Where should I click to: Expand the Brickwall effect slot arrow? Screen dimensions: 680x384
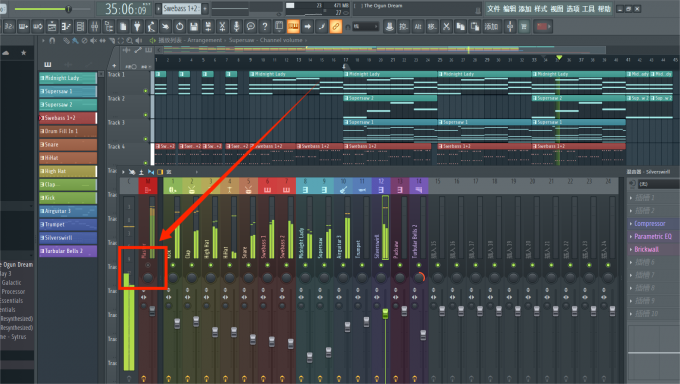point(631,249)
